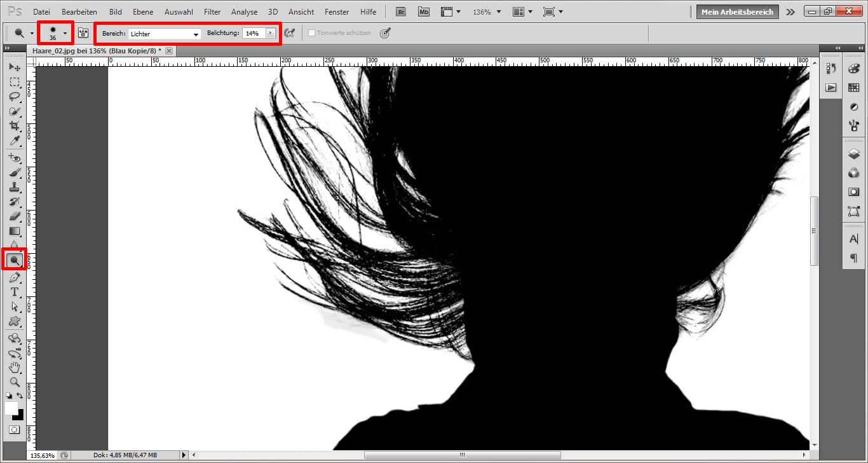Open the History panel icon
This screenshot has width=868, height=463.
click(x=831, y=69)
